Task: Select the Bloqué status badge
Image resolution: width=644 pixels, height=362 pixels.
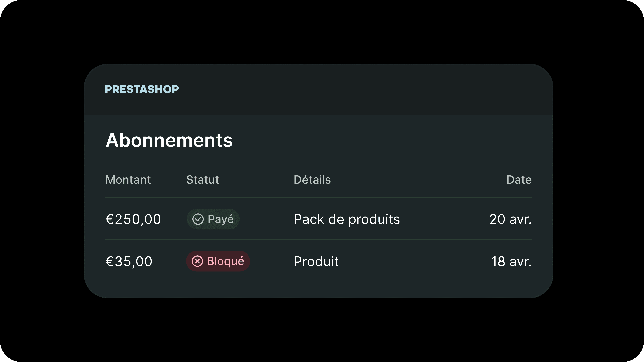Action: point(218,261)
